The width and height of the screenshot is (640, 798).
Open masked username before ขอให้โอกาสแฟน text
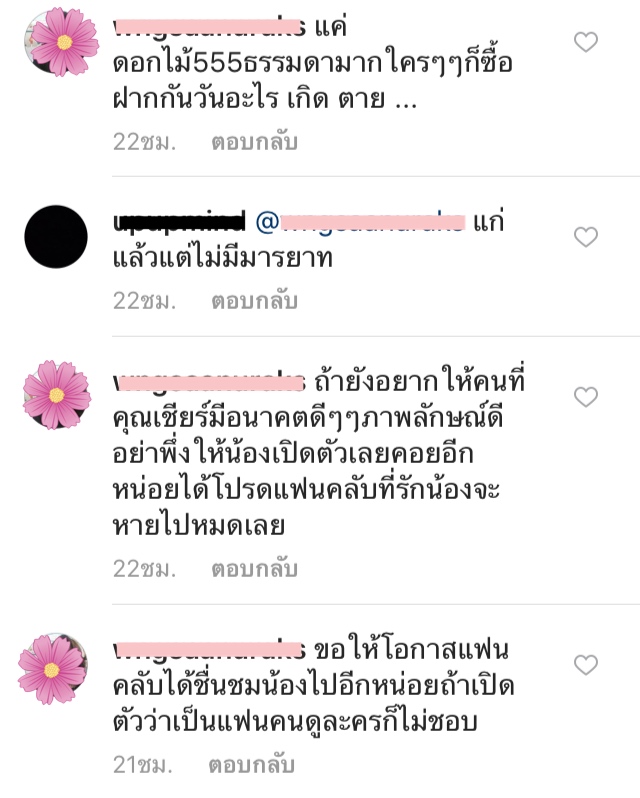[209, 650]
